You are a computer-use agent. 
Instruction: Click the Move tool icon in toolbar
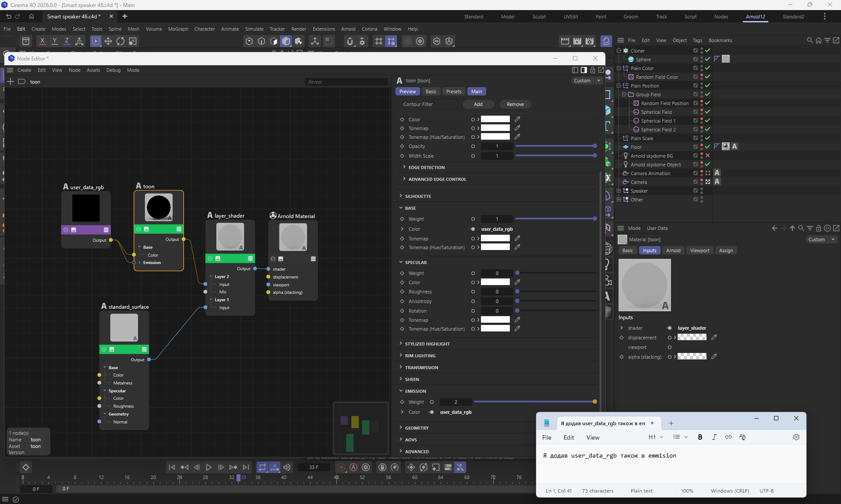108,41
